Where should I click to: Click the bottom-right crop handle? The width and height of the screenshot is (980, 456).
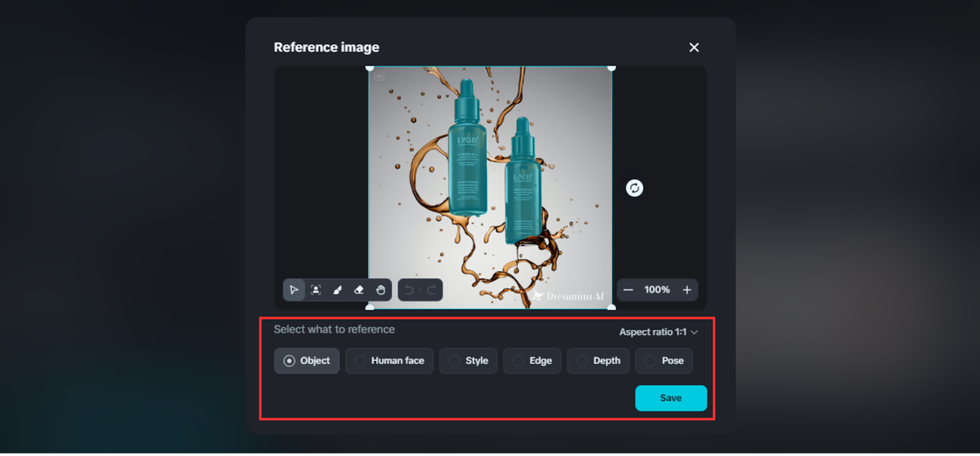(611, 307)
